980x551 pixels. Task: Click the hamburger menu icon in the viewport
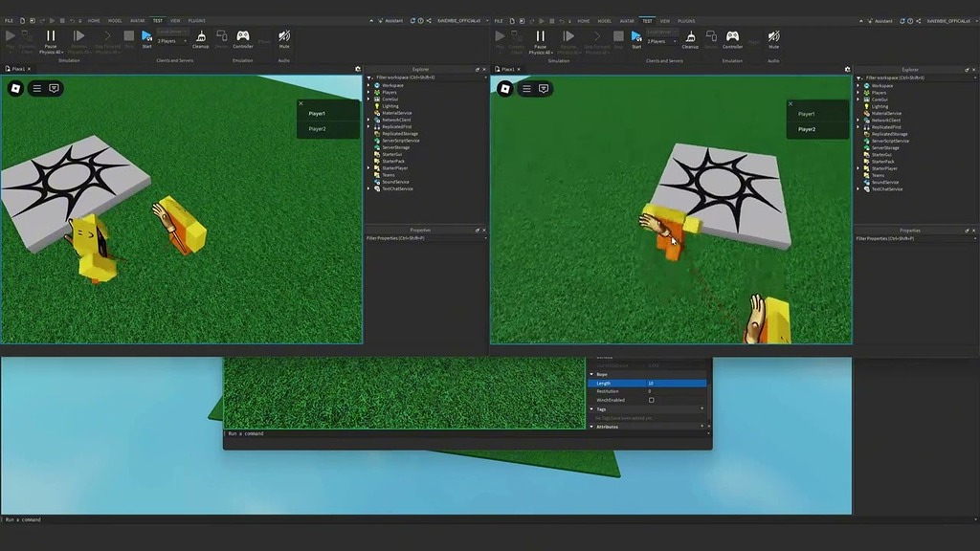[x=35, y=87]
